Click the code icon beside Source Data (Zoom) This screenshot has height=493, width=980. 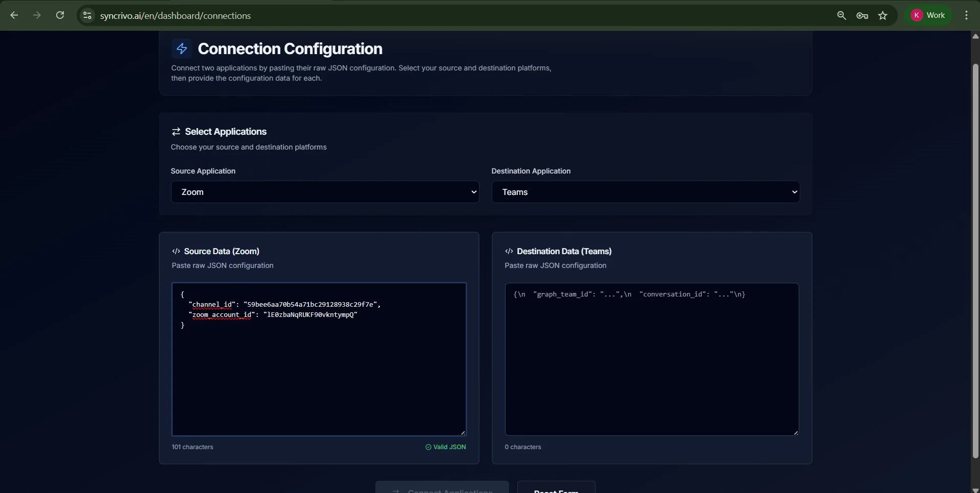point(176,251)
